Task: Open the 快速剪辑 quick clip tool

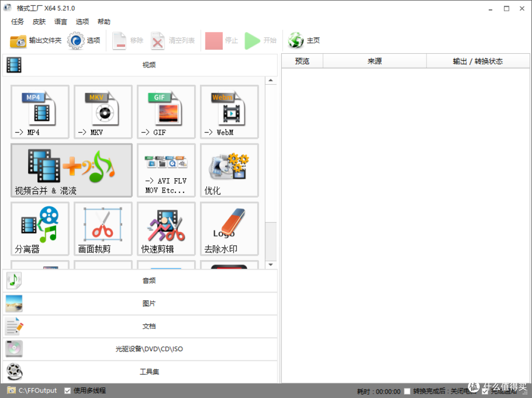Action: tap(166, 229)
